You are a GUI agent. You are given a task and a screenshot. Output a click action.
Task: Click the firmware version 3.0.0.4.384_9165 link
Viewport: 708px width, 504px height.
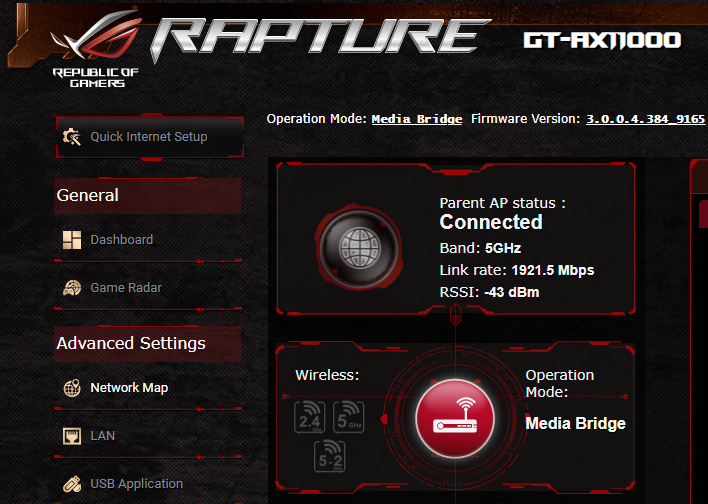click(x=645, y=119)
